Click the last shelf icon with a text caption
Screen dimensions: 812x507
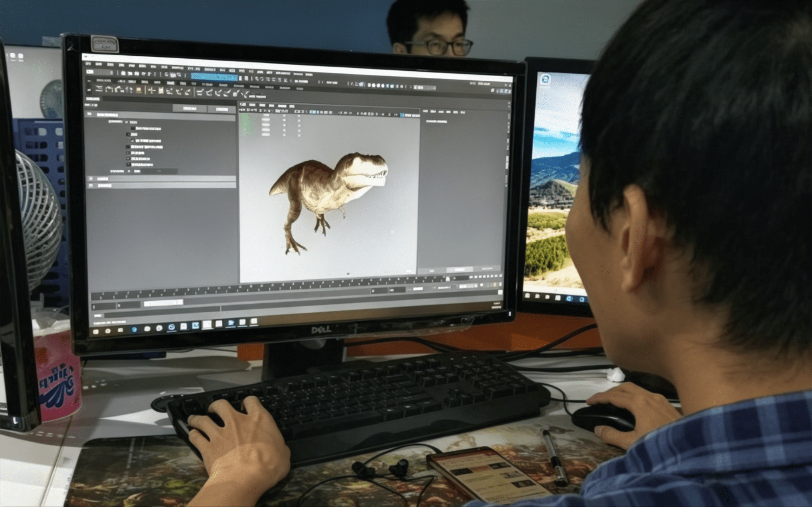point(257,95)
